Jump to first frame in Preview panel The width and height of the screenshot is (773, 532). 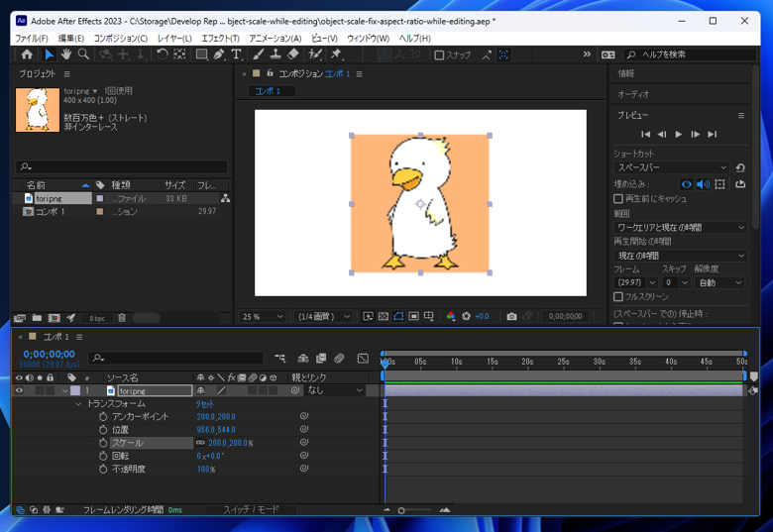click(x=645, y=134)
